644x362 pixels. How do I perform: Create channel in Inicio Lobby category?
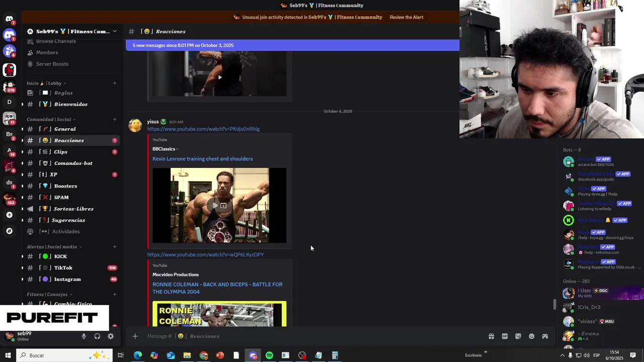[x=115, y=83]
